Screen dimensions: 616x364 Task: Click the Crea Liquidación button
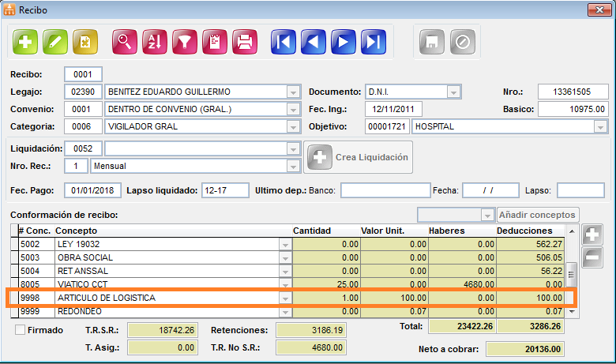(x=359, y=157)
